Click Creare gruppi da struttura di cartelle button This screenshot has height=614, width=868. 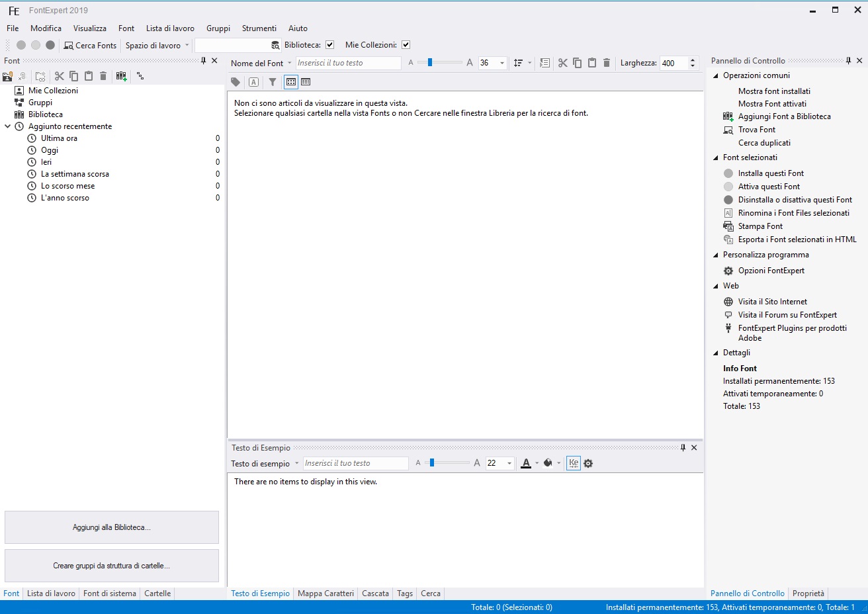click(x=112, y=566)
